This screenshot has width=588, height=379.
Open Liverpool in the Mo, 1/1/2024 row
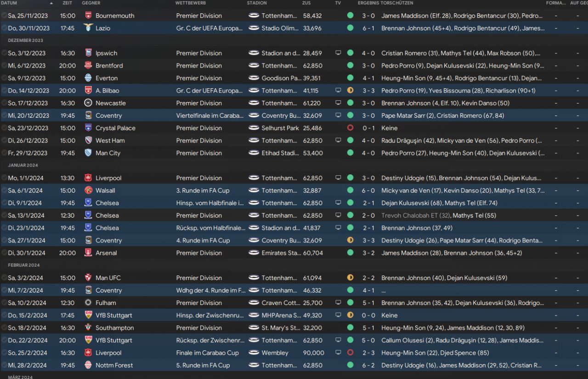point(108,178)
